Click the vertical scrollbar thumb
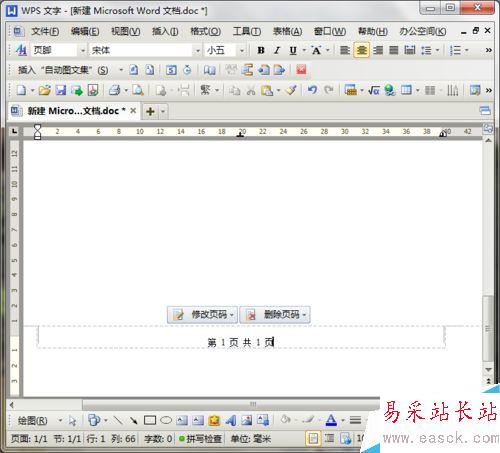This screenshot has height=453, width=500. [488, 328]
